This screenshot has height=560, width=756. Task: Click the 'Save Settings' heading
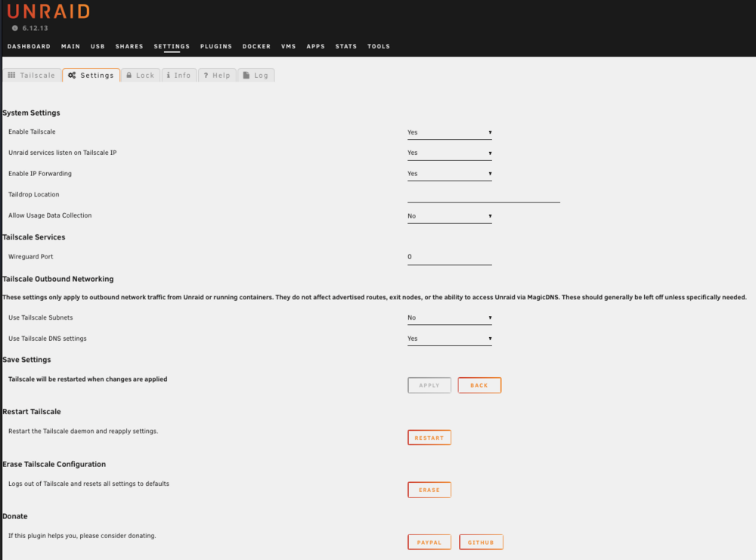(x=26, y=360)
